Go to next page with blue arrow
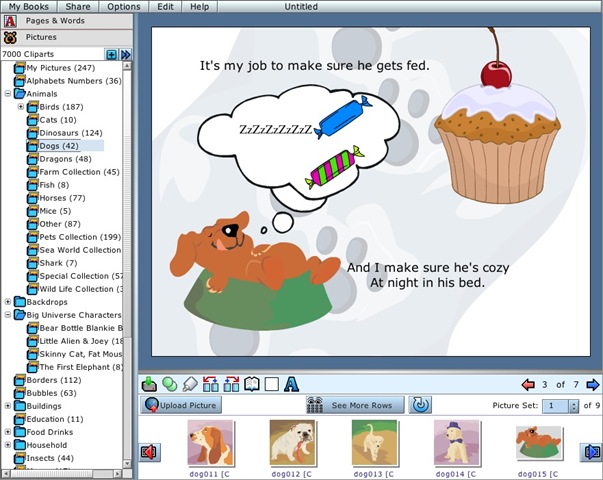 point(593,384)
